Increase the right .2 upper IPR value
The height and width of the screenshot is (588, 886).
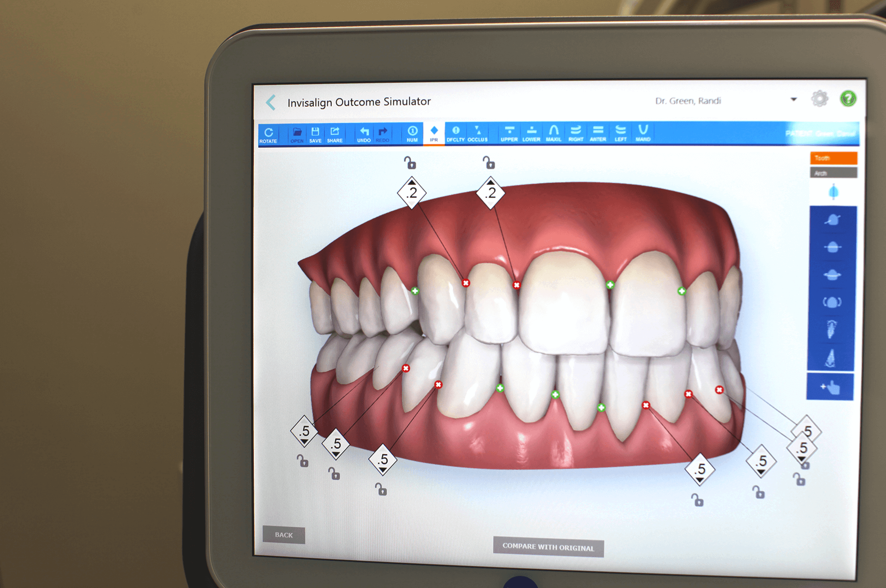[491, 183]
